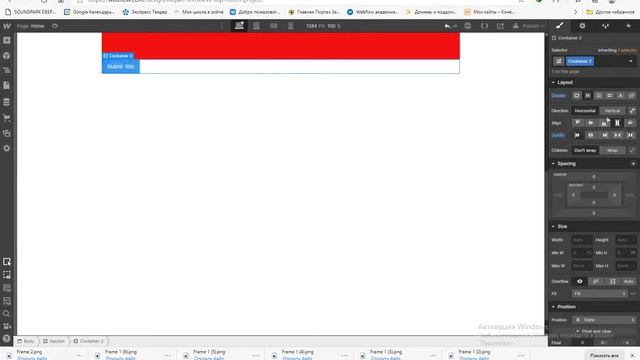Click the Page Home selector
640x360 pixels.
coord(31,26)
